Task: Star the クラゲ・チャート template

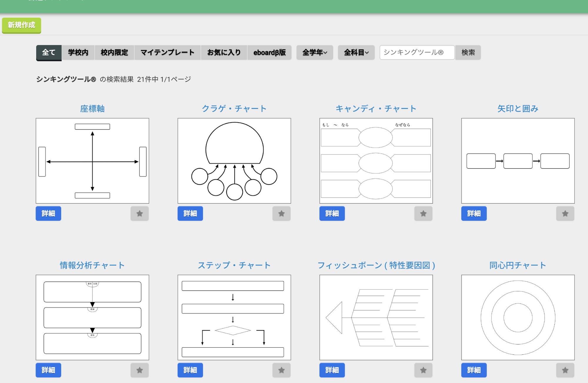Action: (x=281, y=213)
